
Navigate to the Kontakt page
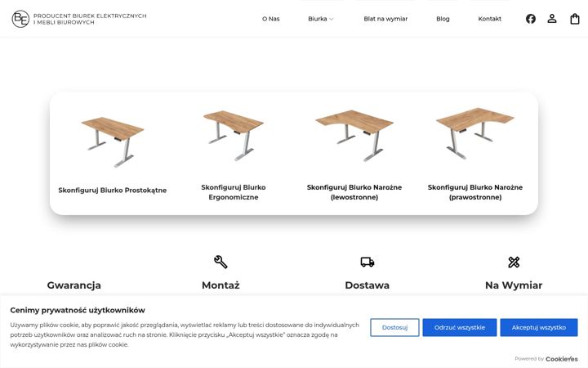point(489,19)
